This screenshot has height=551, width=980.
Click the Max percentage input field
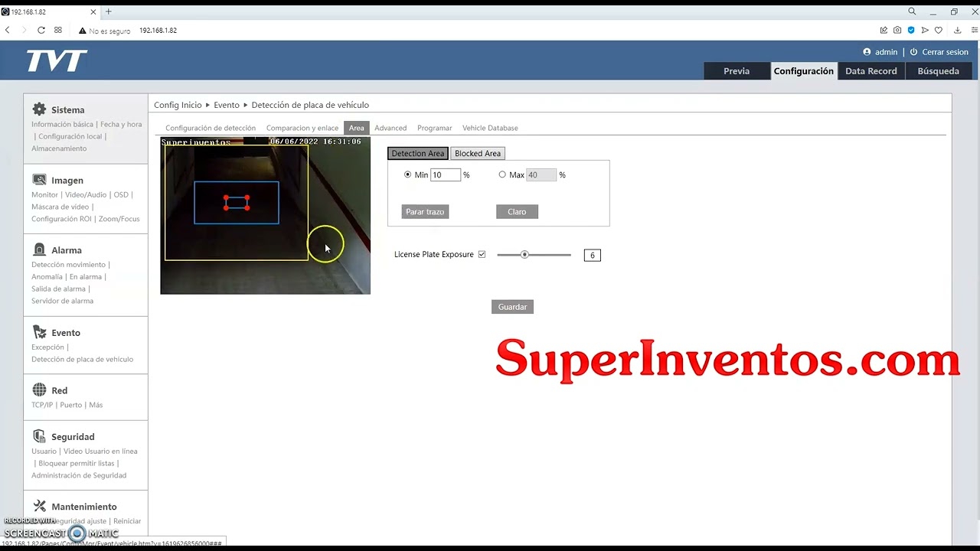(x=541, y=174)
